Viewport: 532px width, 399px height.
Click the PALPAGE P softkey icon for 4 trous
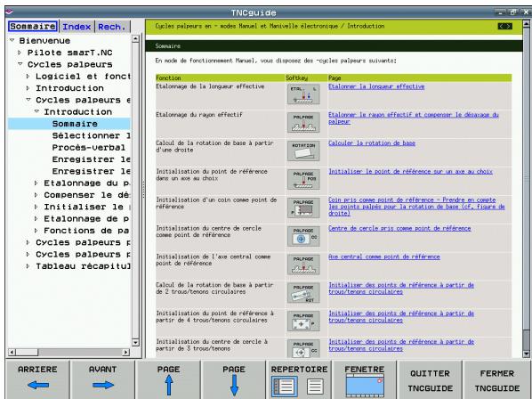tap(303, 322)
